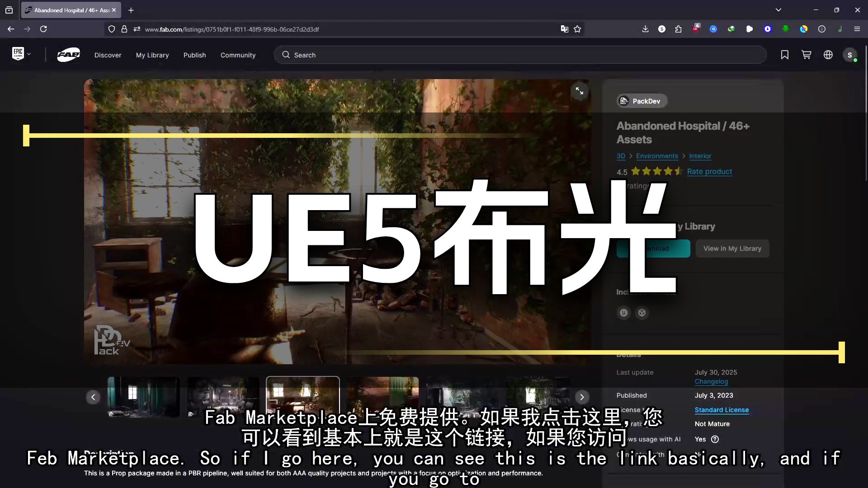Image resolution: width=868 pixels, height=488 pixels.
Task: Open saved items bookmark icon
Action: click(785, 55)
